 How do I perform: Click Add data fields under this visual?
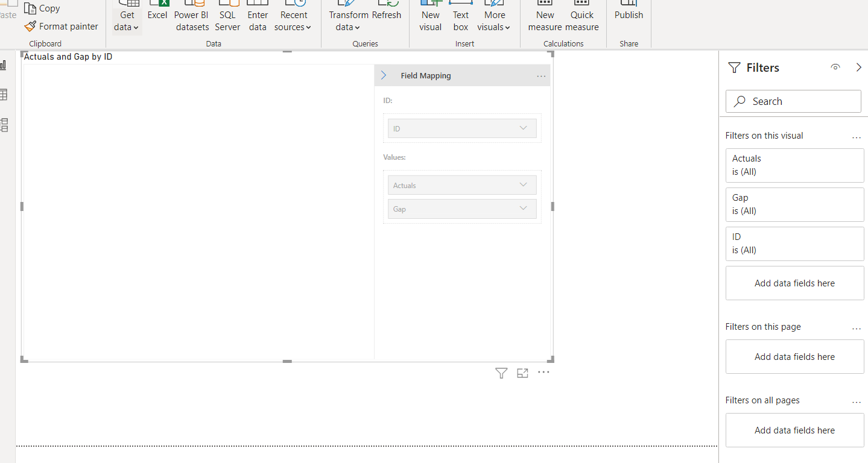pyautogui.click(x=795, y=283)
